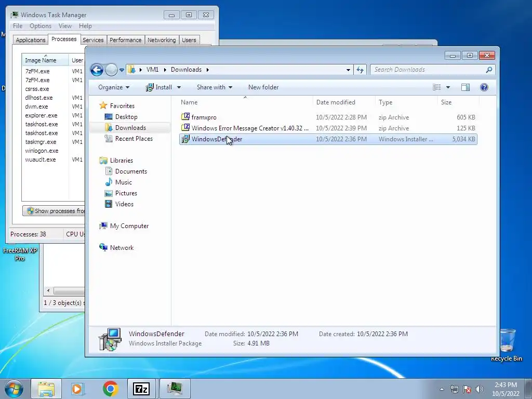The height and width of the screenshot is (399, 532).
Task: Switch to Users tab in Task Manager
Action: click(x=189, y=40)
